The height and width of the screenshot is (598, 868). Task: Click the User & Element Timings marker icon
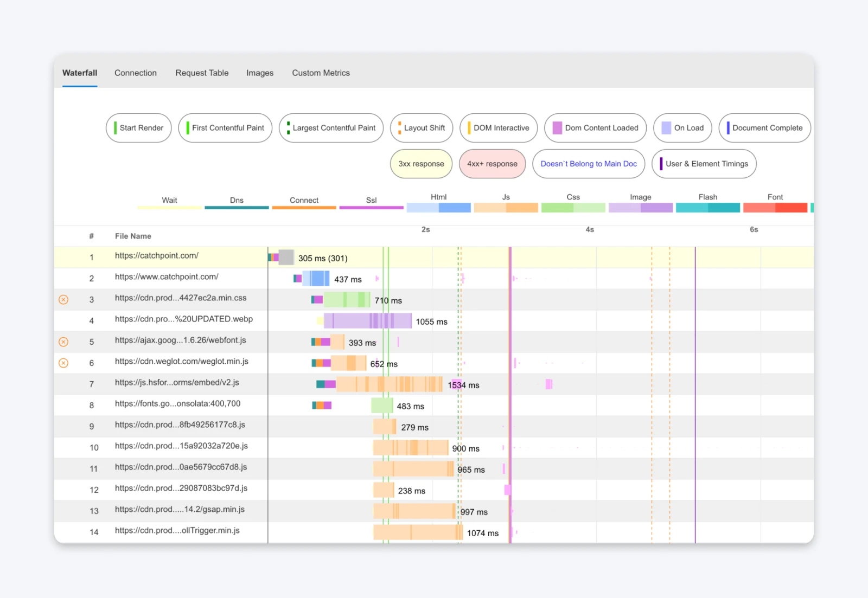click(x=660, y=164)
